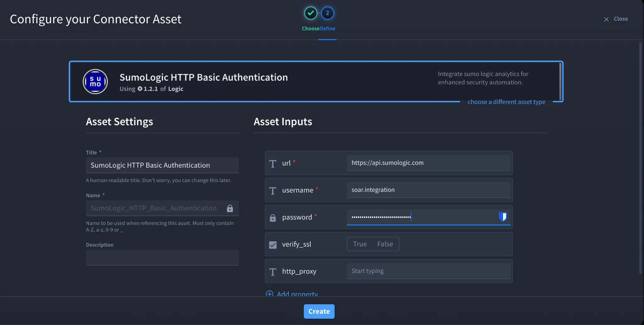Open the Choose step tab
This screenshot has width=644, height=325.
(311, 28)
